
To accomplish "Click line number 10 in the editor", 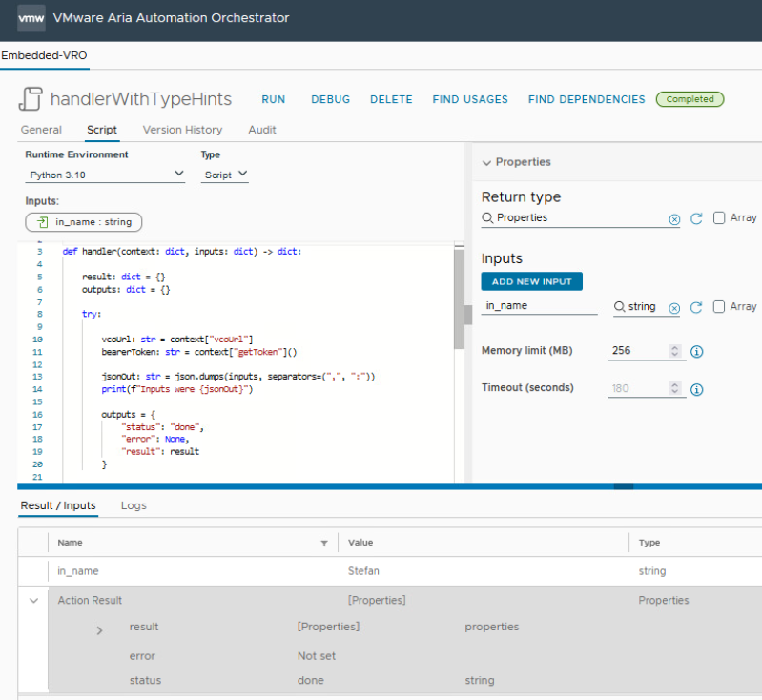I will [37, 340].
